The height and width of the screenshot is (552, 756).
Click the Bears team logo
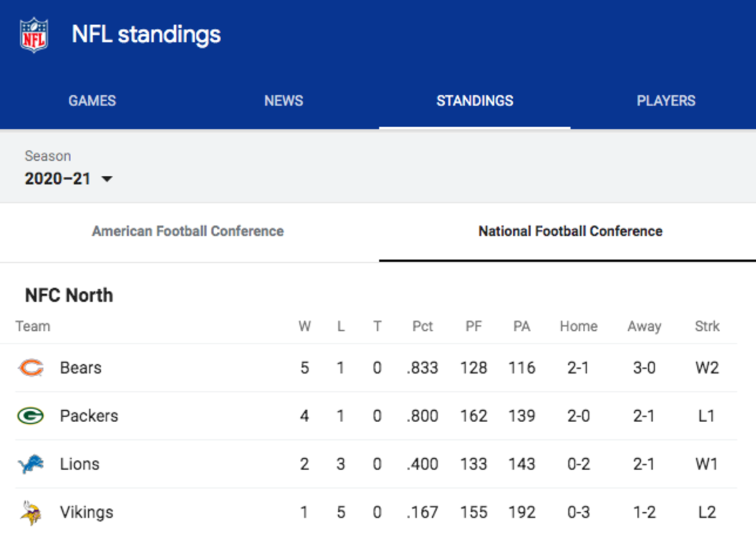coord(30,367)
